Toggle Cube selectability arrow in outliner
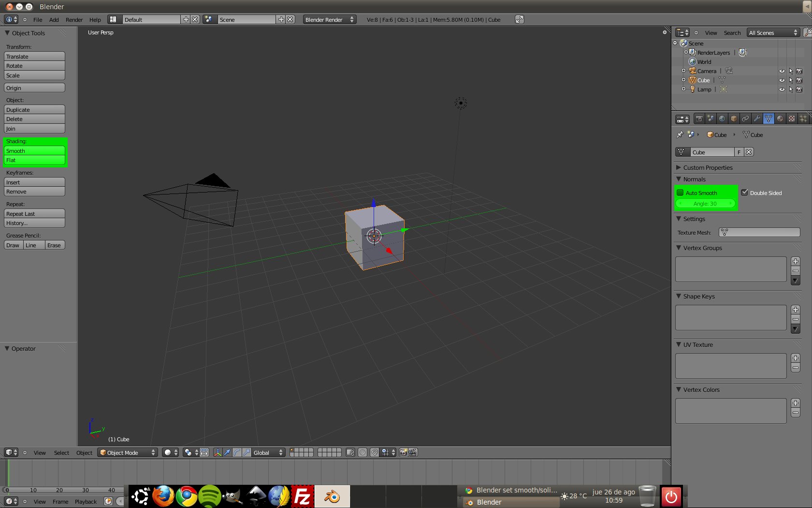The height and width of the screenshot is (508, 812). click(791, 80)
